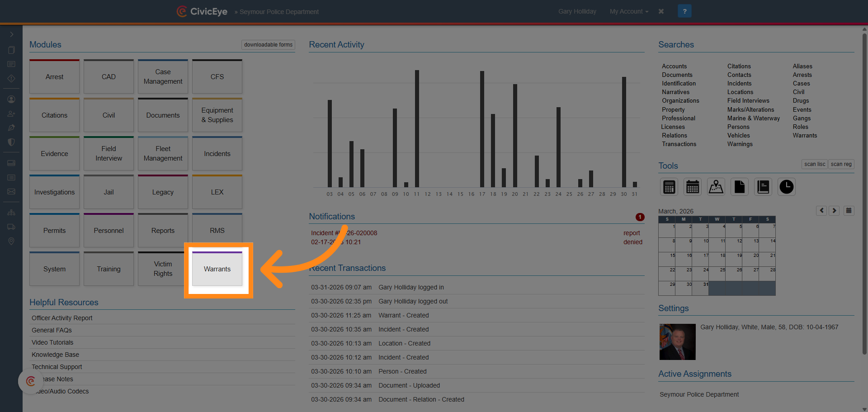Click the downloadable forms button
The height and width of the screenshot is (412, 868).
(x=268, y=45)
